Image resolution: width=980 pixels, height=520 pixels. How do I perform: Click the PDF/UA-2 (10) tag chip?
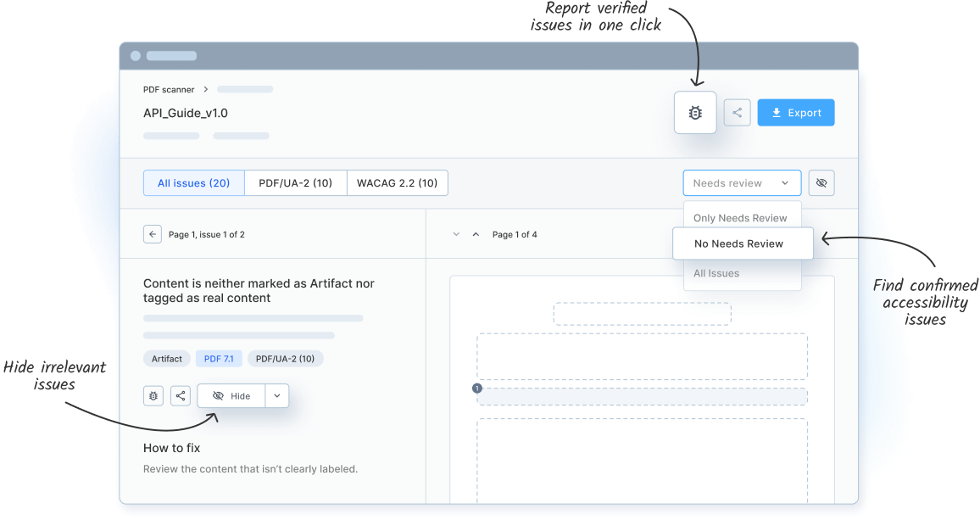(x=285, y=359)
